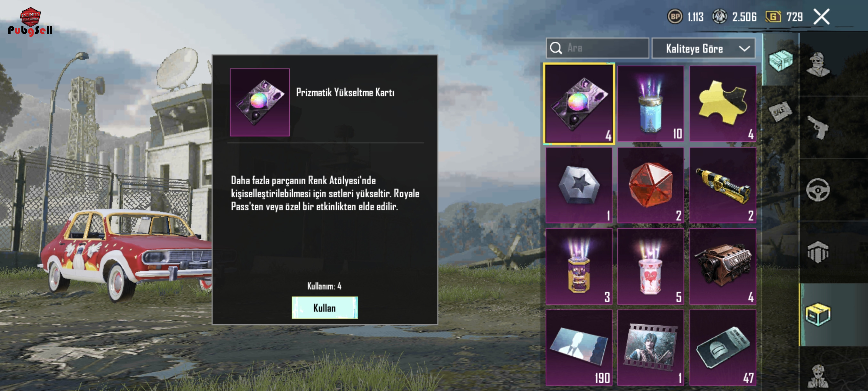Open the Kaliteye Göre sort dropdown
This screenshot has height=391, width=868.
point(703,48)
